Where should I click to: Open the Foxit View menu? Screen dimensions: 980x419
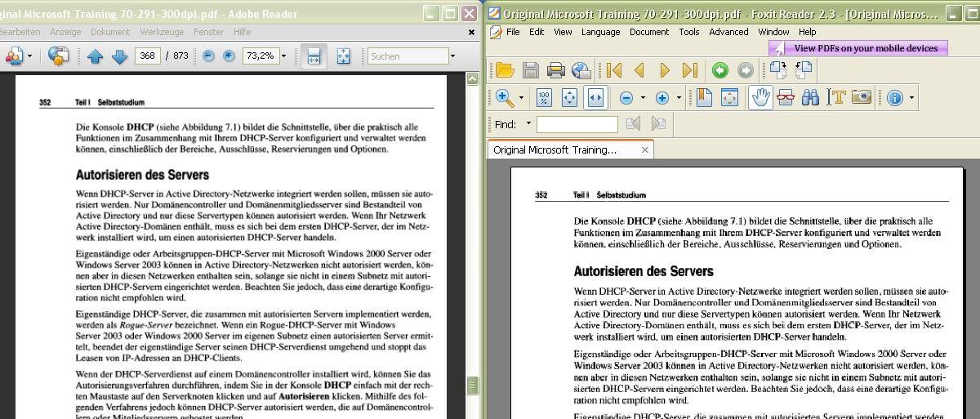coord(563,32)
